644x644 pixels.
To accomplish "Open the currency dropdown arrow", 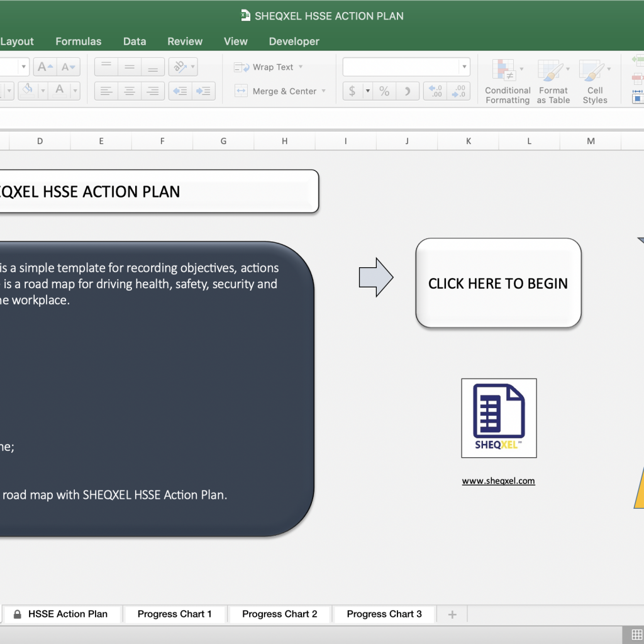I will 367,91.
